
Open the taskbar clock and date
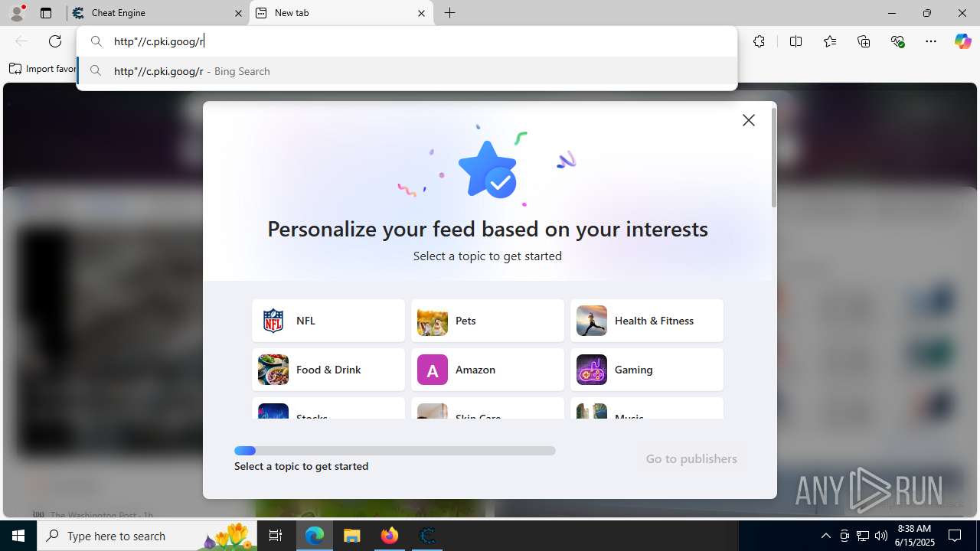coord(916,536)
